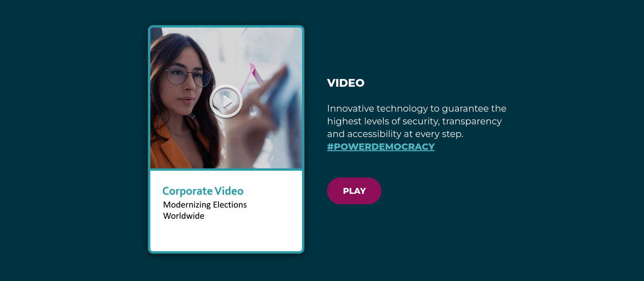644x281 pixels.
Task: Click the word Worldwide in the card caption
Action: [183, 216]
